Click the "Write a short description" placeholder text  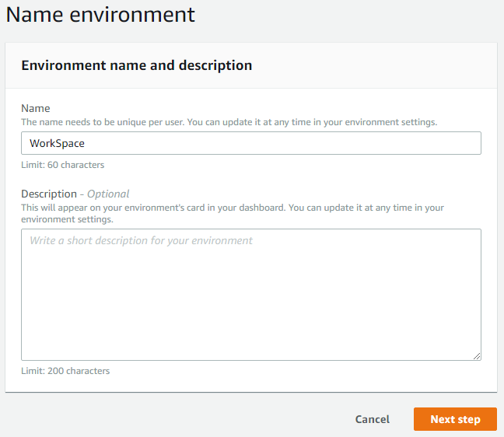[x=141, y=241]
